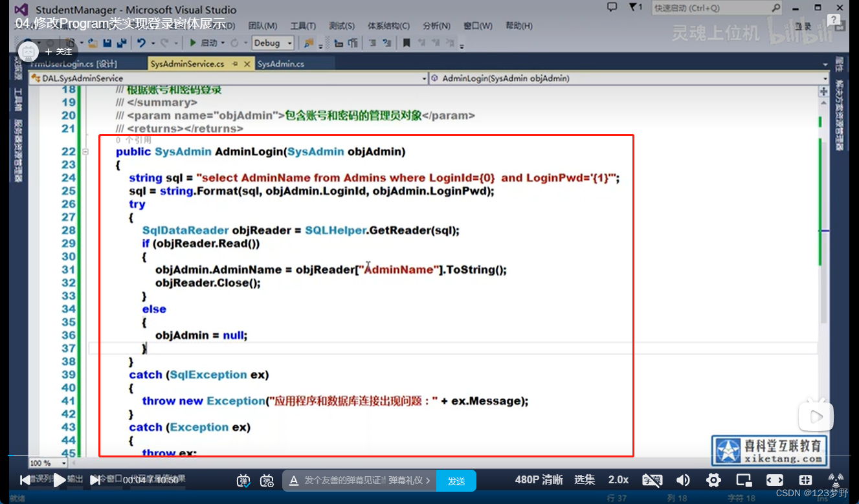Change the 2.0x playback speed

click(x=618, y=480)
